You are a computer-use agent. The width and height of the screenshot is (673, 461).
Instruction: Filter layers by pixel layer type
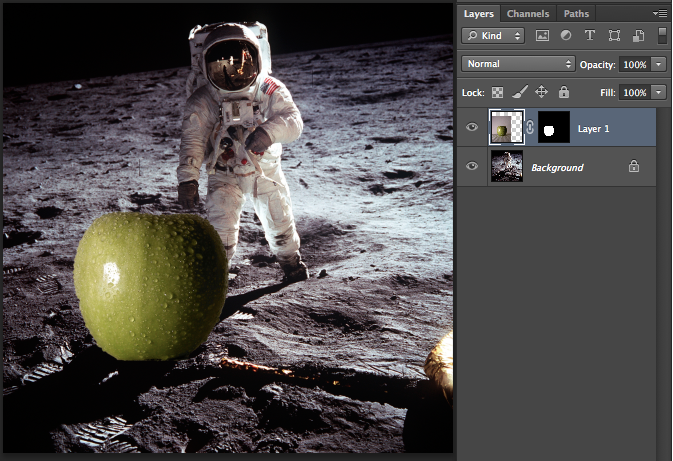pos(543,35)
